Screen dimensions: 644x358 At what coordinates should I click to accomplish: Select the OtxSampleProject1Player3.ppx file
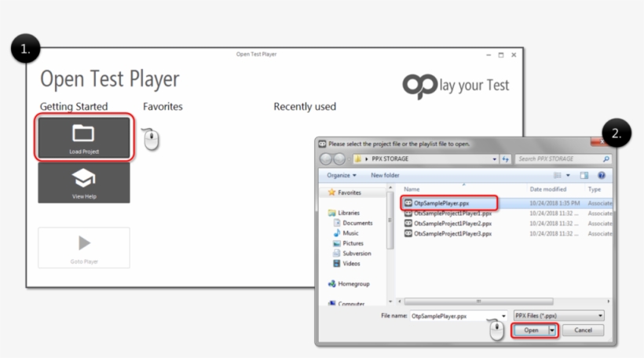tap(452, 234)
